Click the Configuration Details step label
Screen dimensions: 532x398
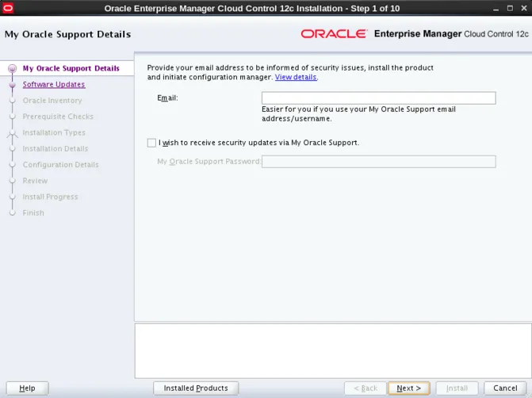pos(61,165)
